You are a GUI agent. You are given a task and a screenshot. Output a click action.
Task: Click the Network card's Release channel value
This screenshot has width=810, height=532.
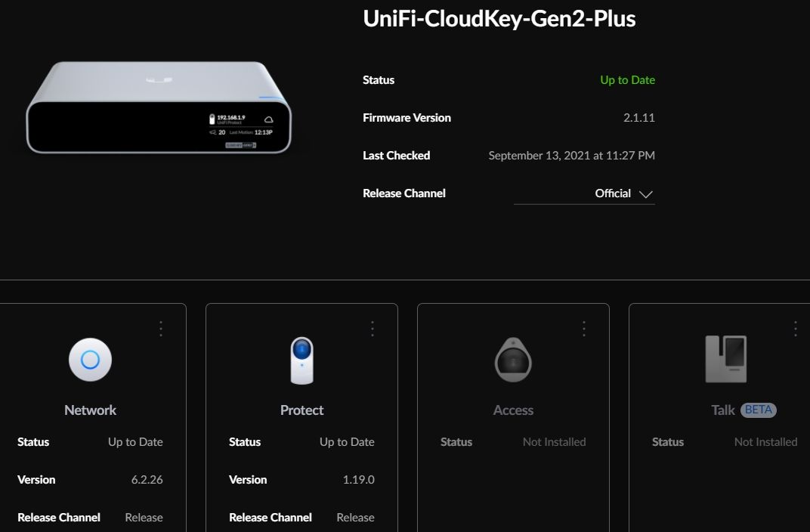144,518
